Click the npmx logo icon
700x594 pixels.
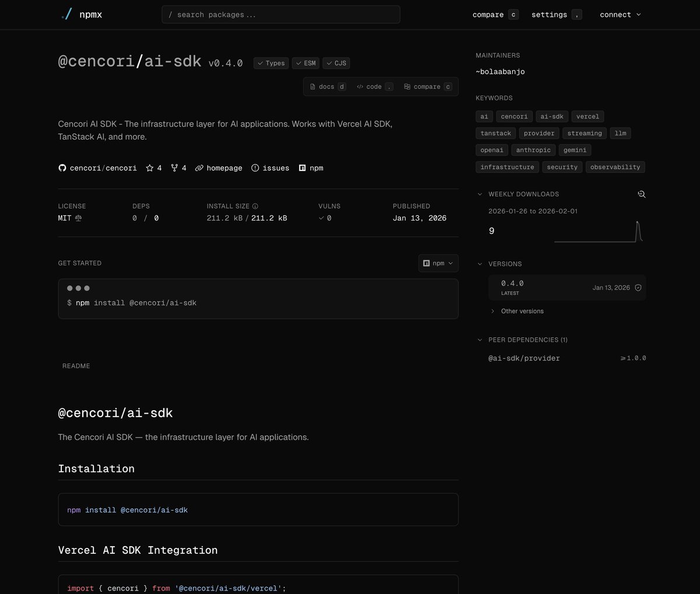66,15
